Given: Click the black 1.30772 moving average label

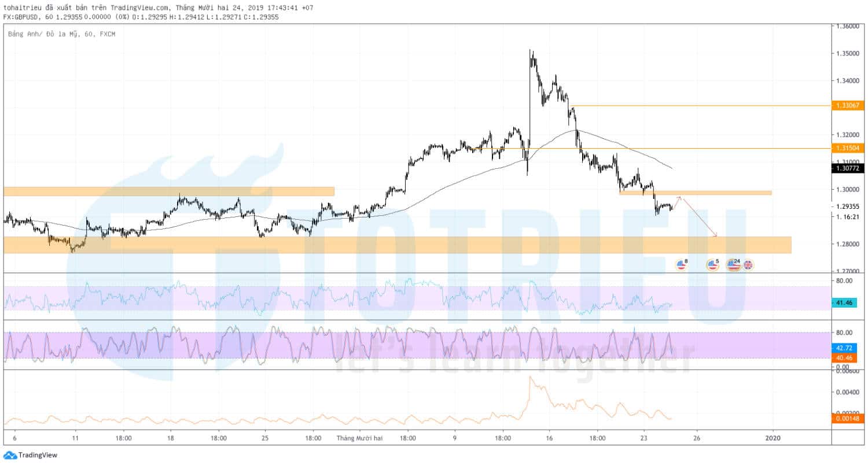Looking at the screenshot, I should pos(847,168).
